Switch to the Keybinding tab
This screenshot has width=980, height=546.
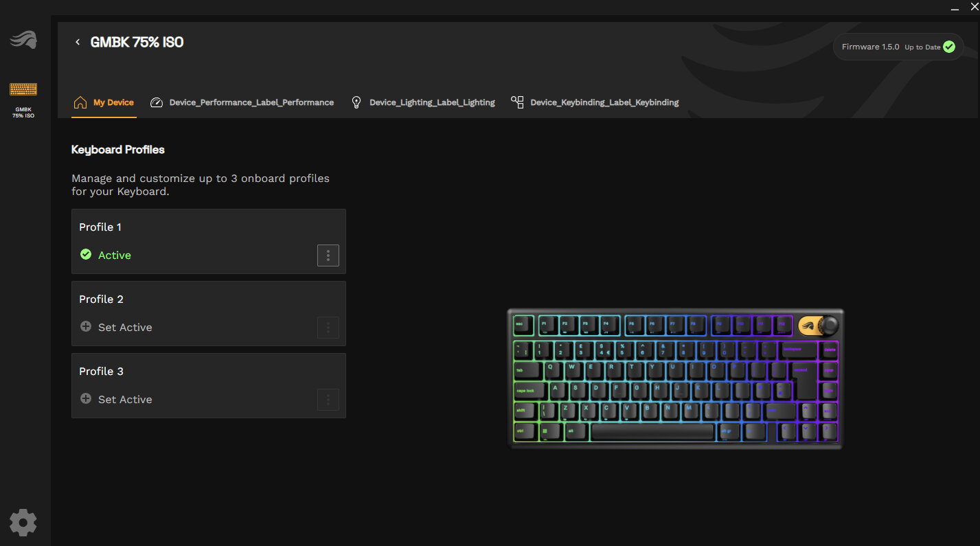point(604,102)
